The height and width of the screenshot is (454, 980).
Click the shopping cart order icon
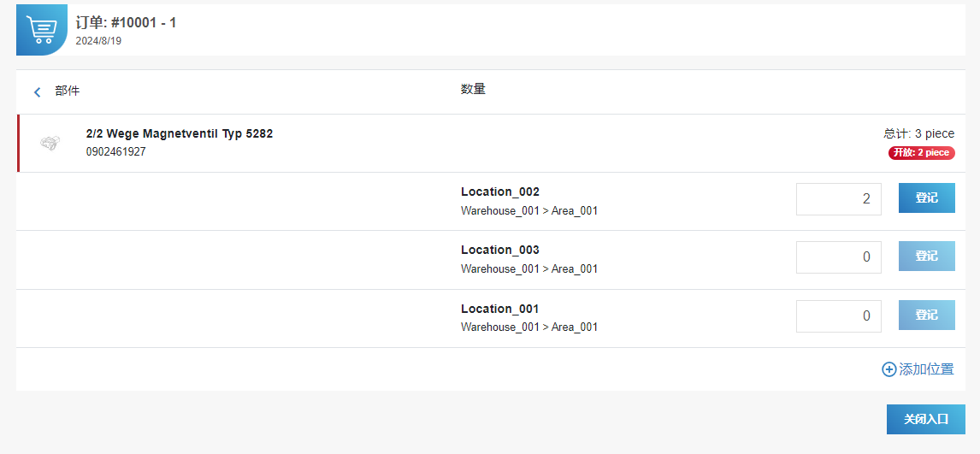pyautogui.click(x=41, y=30)
